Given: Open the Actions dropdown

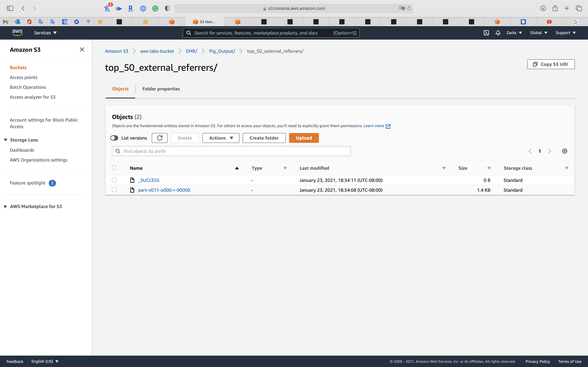Looking at the screenshot, I should pos(221,138).
